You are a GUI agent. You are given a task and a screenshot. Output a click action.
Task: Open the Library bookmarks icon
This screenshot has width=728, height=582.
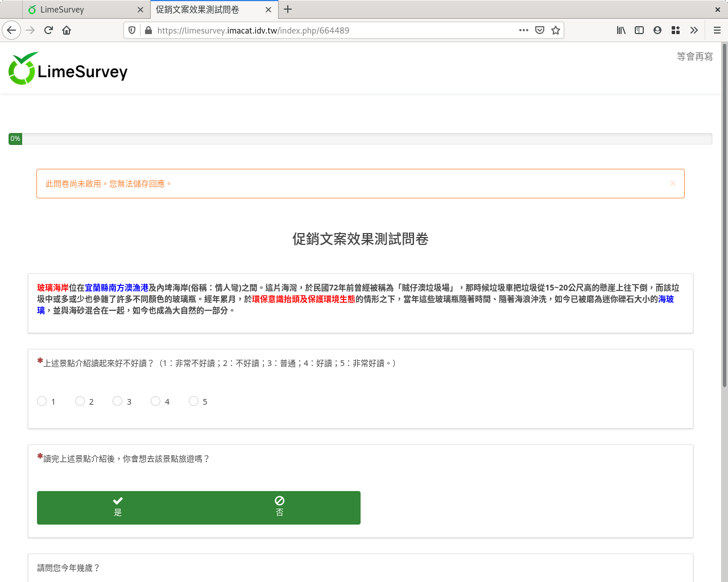tap(621, 30)
